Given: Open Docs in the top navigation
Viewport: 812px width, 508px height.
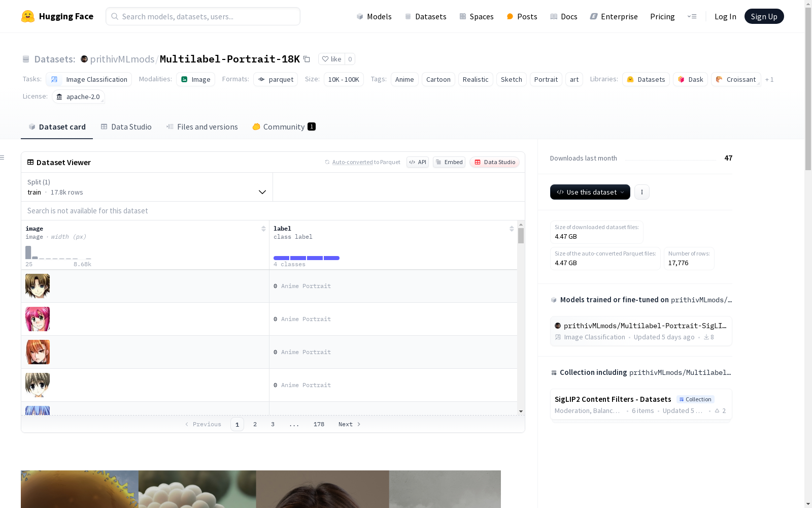Looking at the screenshot, I should (x=563, y=16).
